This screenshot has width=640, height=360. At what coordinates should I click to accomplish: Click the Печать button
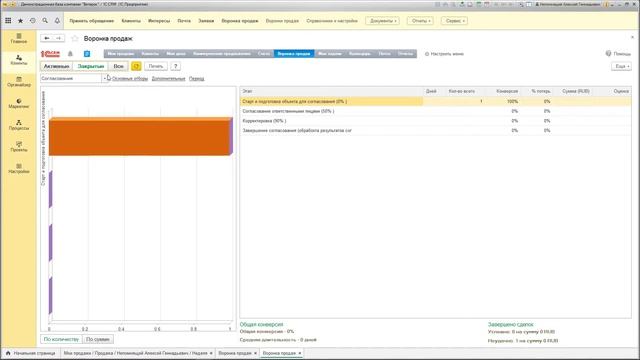click(x=156, y=66)
